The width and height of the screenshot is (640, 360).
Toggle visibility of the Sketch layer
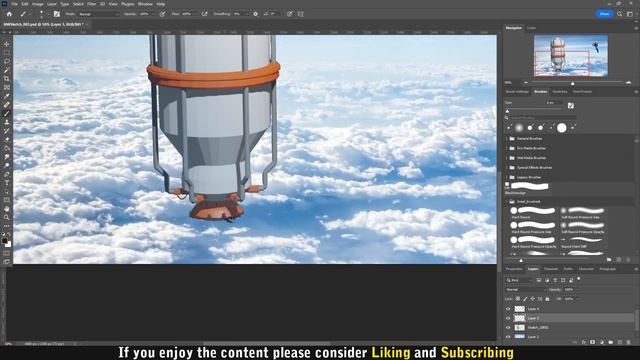click(x=508, y=327)
